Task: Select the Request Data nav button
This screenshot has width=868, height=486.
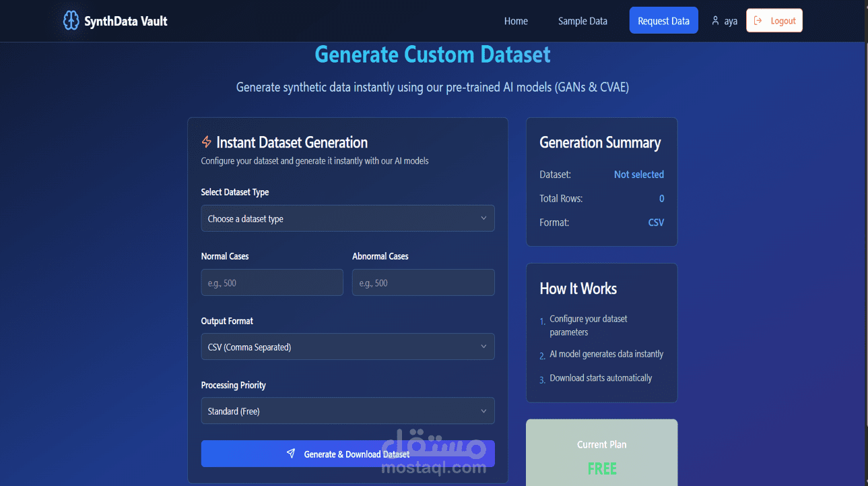Action: coord(663,21)
